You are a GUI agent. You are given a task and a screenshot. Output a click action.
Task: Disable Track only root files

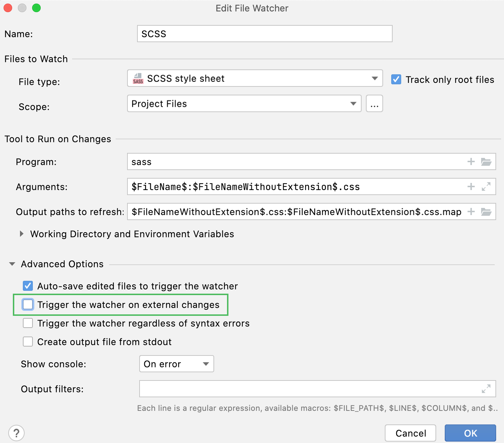(x=396, y=79)
